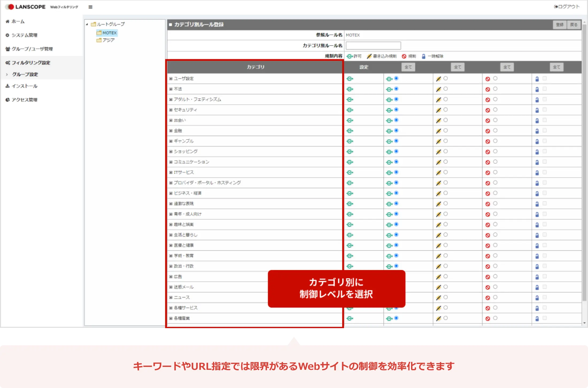Click the home icon in sidebar
Viewport: 588px width, 388px height.
pyautogui.click(x=7, y=21)
